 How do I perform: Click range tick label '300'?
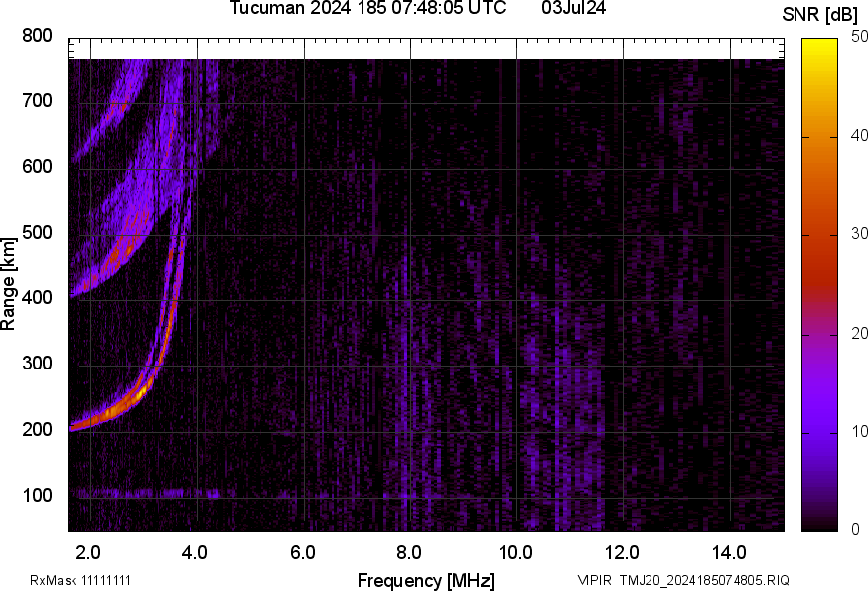click(x=37, y=364)
